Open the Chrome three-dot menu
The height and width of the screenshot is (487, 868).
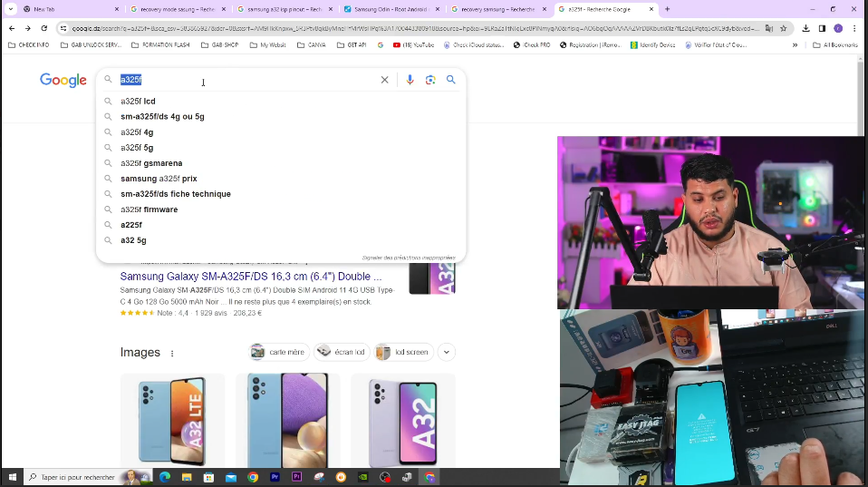pos(854,28)
